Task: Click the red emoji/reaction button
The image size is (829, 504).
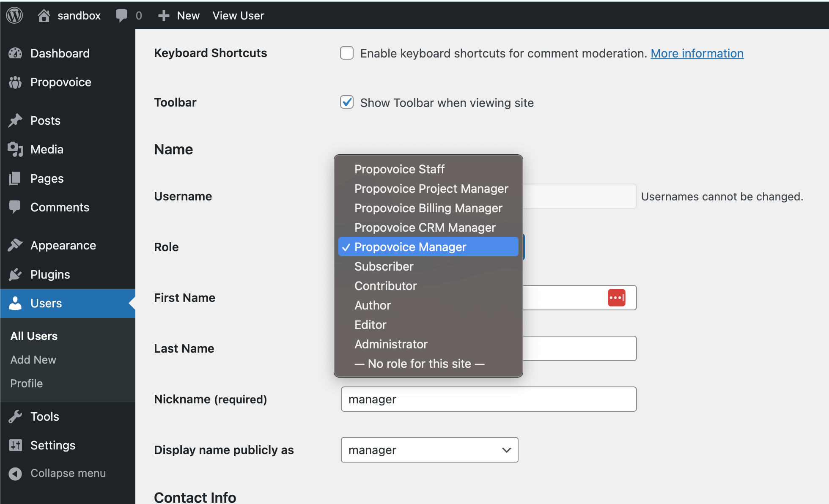Action: tap(616, 298)
